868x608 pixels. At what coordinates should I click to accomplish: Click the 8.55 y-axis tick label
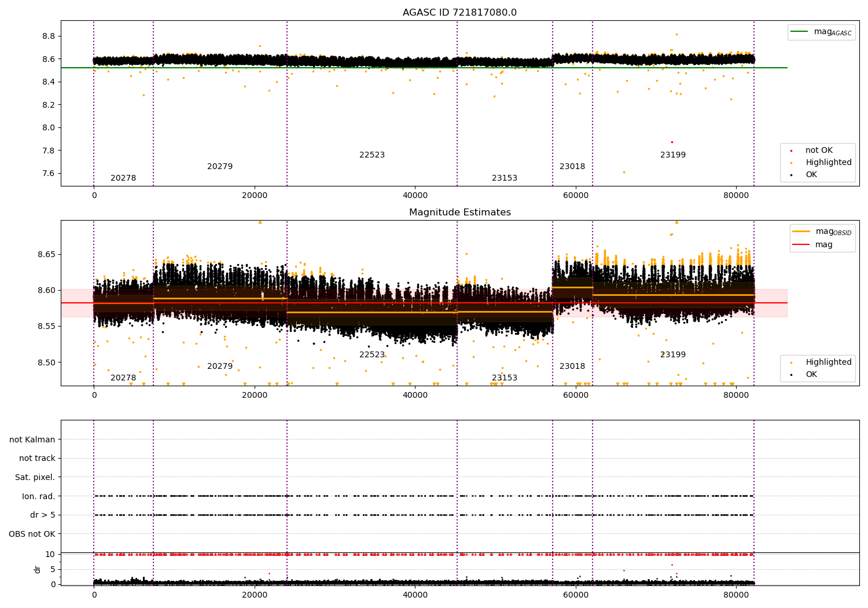pos(46,327)
